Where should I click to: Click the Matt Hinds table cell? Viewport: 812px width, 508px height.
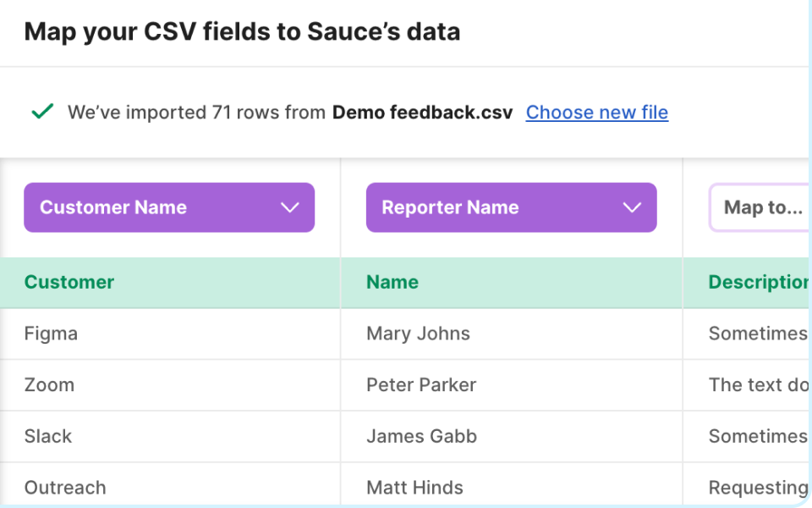pyautogui.click(x=414, y=487)
